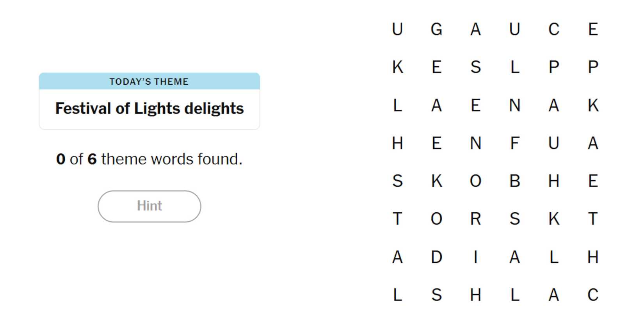The height and width of the screenshot is (322, 644).
Task: Select the letter G in the grid
Action: coord(436,29)
